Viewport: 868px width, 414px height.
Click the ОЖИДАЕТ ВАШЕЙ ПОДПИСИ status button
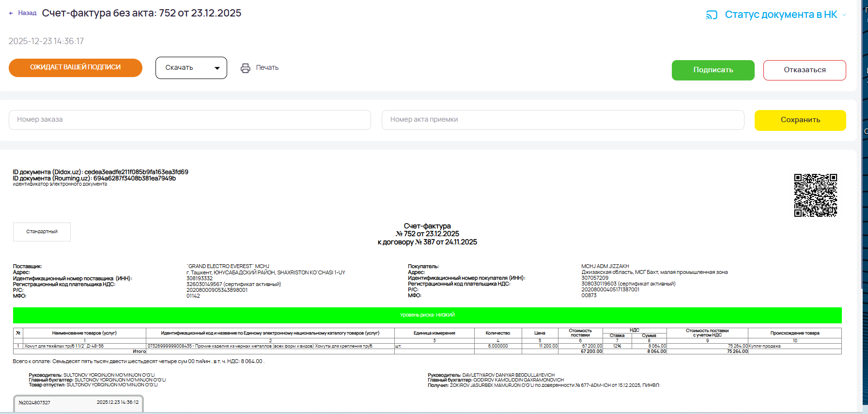[x=76, y=67]
